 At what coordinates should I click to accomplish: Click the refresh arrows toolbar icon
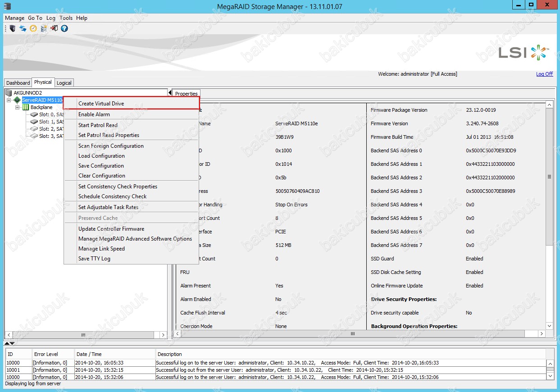coord(23,28)
